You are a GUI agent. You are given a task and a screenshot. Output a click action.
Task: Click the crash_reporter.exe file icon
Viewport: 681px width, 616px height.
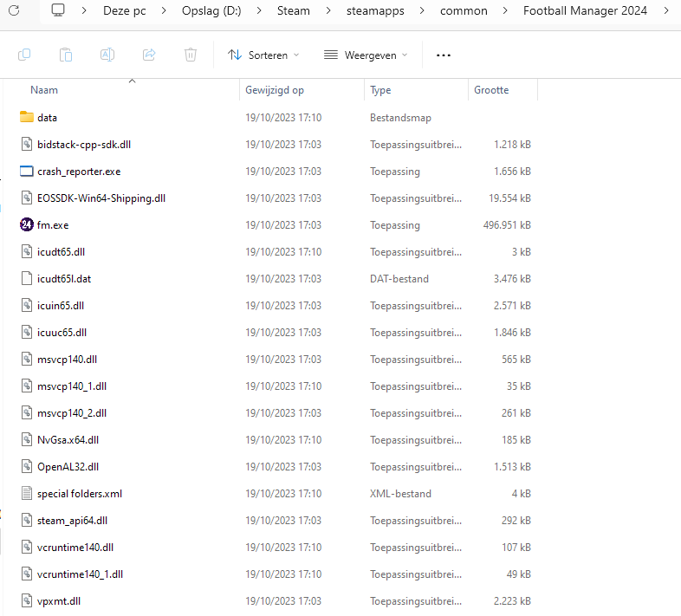point(27,172)
